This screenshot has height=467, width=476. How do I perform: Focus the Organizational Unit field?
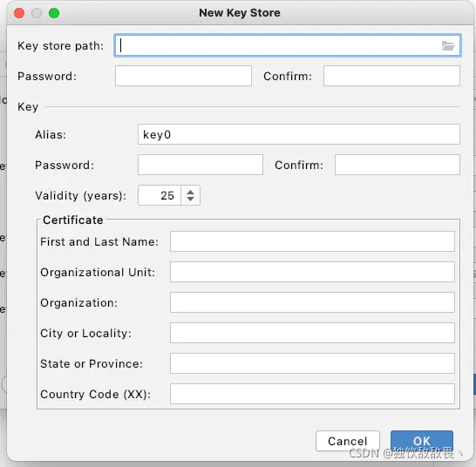(x=312, y=272)
